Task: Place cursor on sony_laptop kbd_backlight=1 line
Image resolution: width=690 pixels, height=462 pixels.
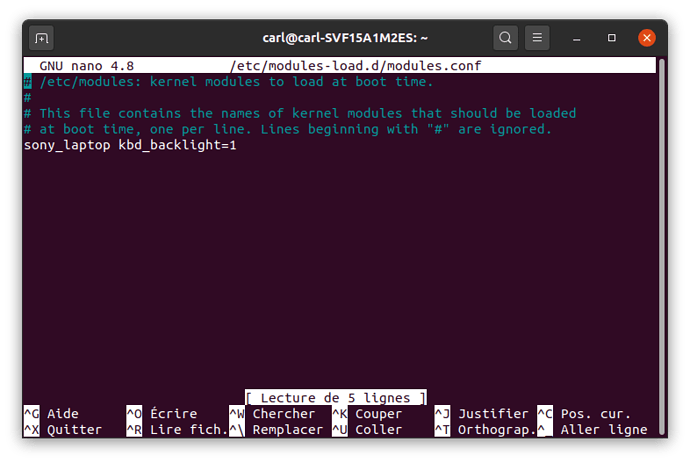Action: pos(129,146)
